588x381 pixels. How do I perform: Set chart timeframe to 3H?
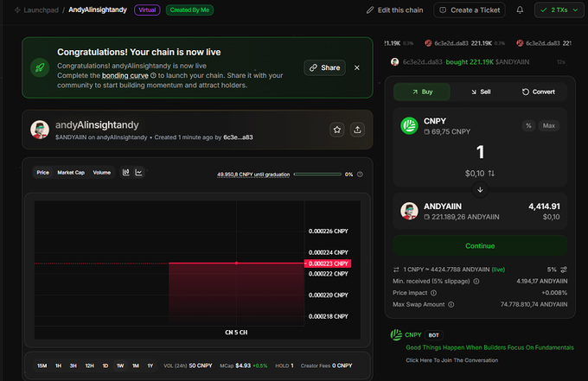(73, 365)
